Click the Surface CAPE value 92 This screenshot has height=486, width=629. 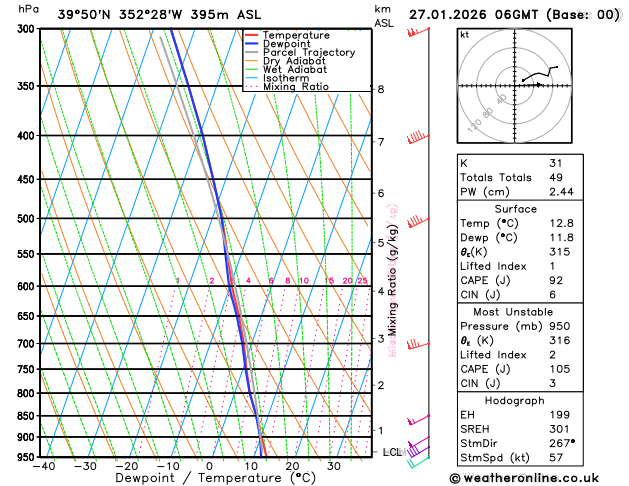(556, 280)
